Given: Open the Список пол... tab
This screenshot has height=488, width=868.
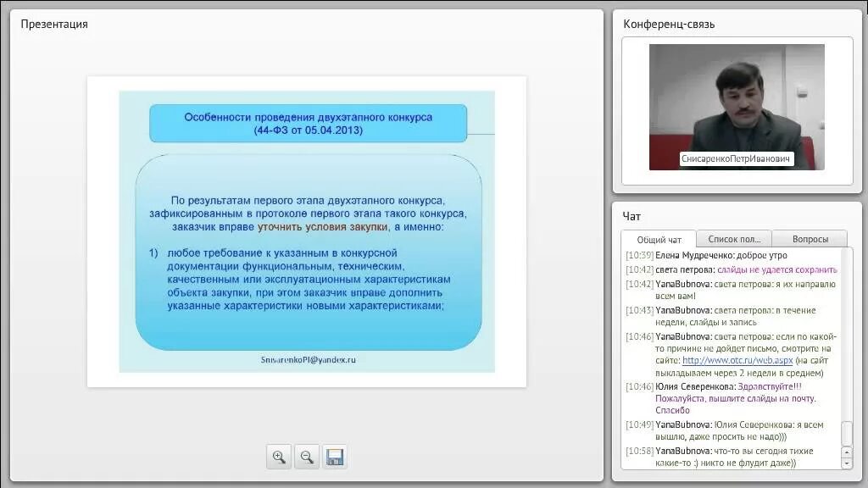Looking at the screenshot, I should coord(734,239).
